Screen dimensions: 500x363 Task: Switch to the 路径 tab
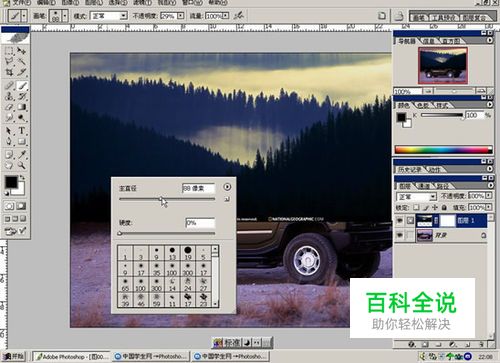(x=443, y=186)
